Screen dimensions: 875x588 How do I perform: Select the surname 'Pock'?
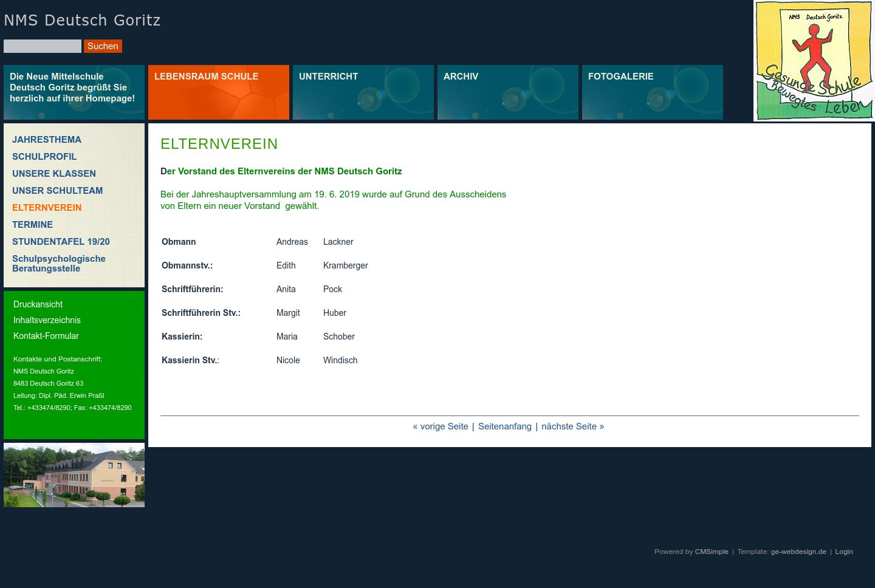pos(332,289)
